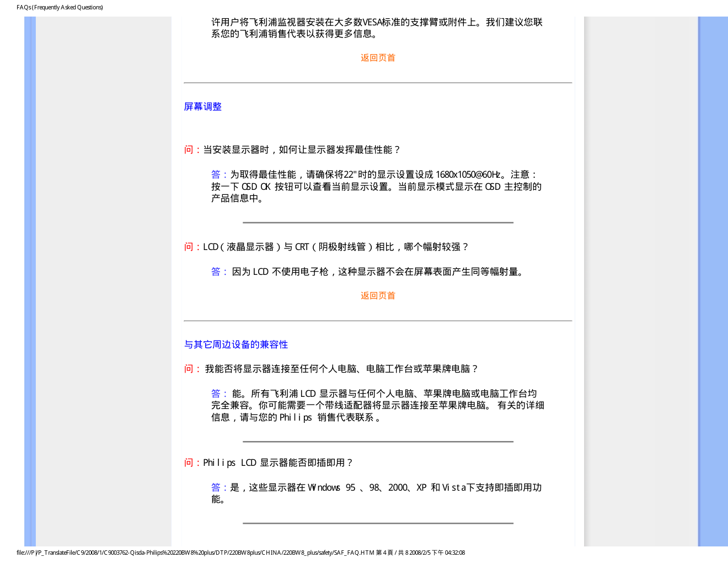728x563 pixels.
Task: Click the FAQs (Frequently Asked Questions) page header
Action: tap(60, 7)
